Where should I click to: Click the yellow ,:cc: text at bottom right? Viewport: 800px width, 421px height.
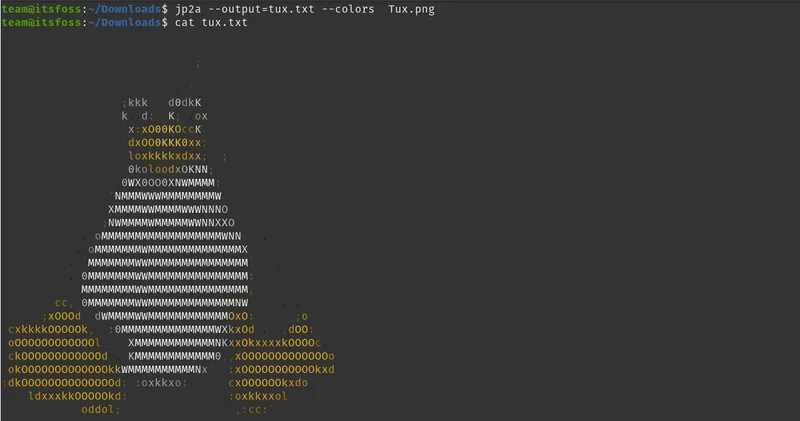[252, 410]
